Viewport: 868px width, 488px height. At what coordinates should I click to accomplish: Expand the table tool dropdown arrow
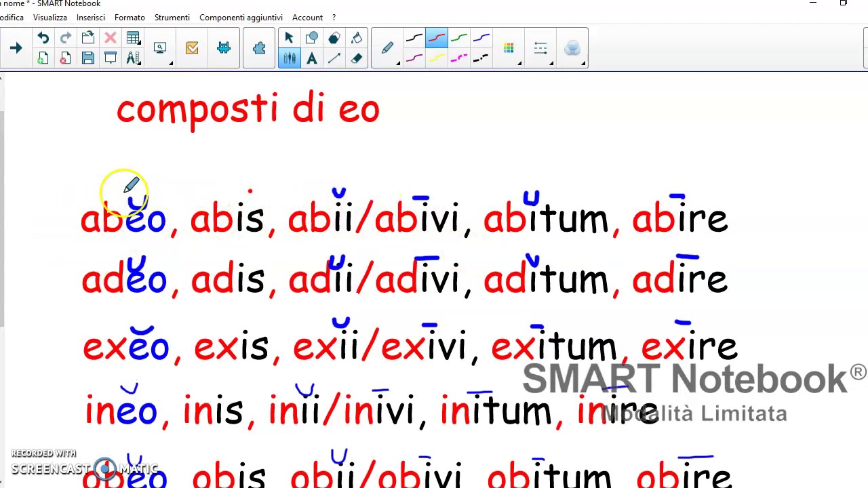(x=139, y=43)
